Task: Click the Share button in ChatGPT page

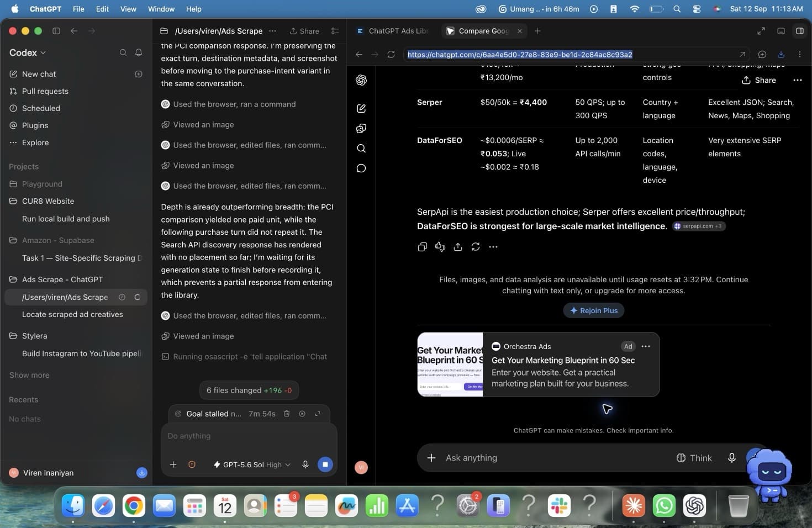Action: [x=759, y=80]
